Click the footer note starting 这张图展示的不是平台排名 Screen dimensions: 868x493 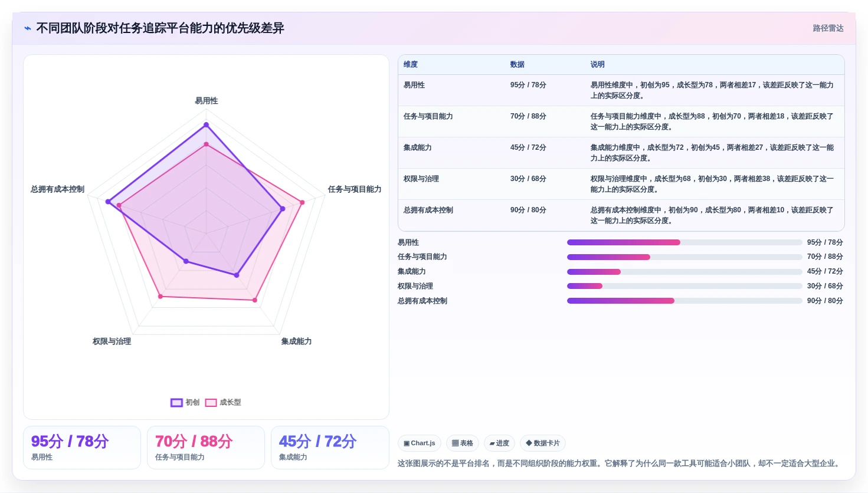click(x=619, y=464)
